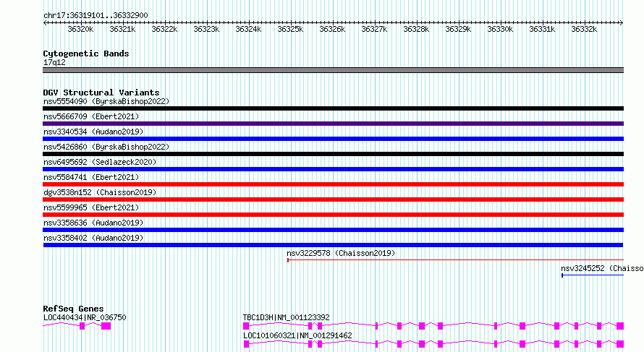Click dgv3538n152 (Chaisson2019) variant label
This screenshot has height=352, width=644.
[100, 192]
